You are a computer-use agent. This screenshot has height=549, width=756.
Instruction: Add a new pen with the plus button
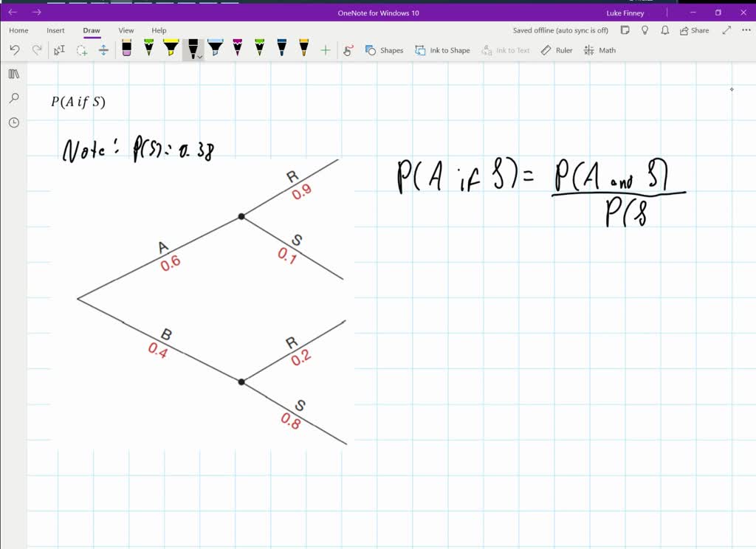[325, 49]
